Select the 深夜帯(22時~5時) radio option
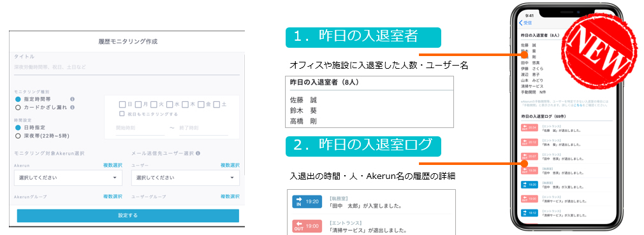Viewport: 644px width, 235px height. (x=18, y=136)
